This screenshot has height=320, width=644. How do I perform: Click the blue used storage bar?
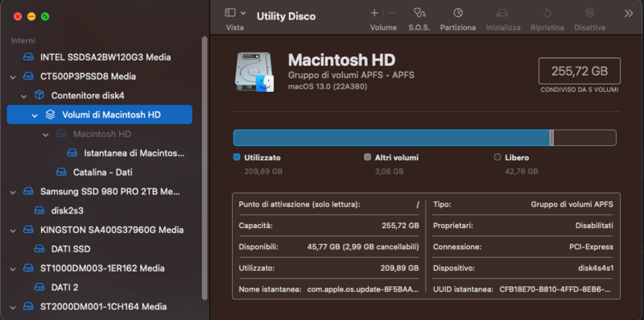[x=392, y=138]
